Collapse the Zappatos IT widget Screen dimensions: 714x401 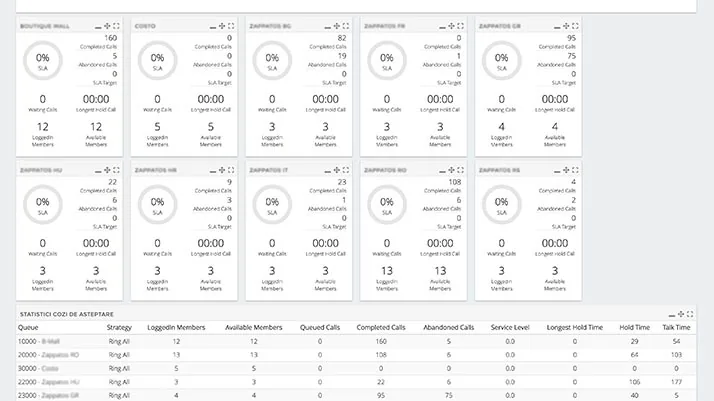click(x=327, y=170)
